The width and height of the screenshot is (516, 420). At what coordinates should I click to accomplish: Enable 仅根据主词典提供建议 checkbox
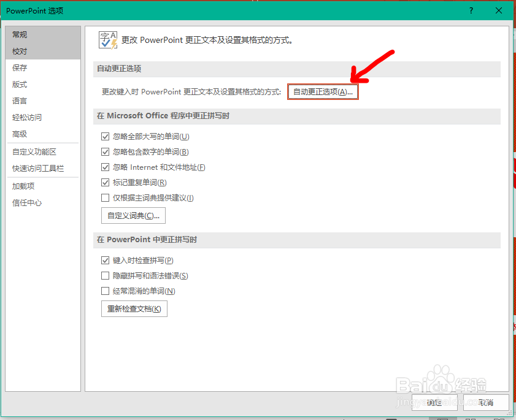(x=106, y=197)
